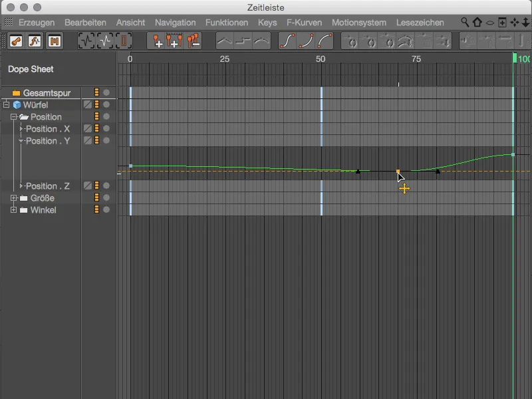Open new timeline window icon
The image size is (532, 399).
(x=502, y=23)
